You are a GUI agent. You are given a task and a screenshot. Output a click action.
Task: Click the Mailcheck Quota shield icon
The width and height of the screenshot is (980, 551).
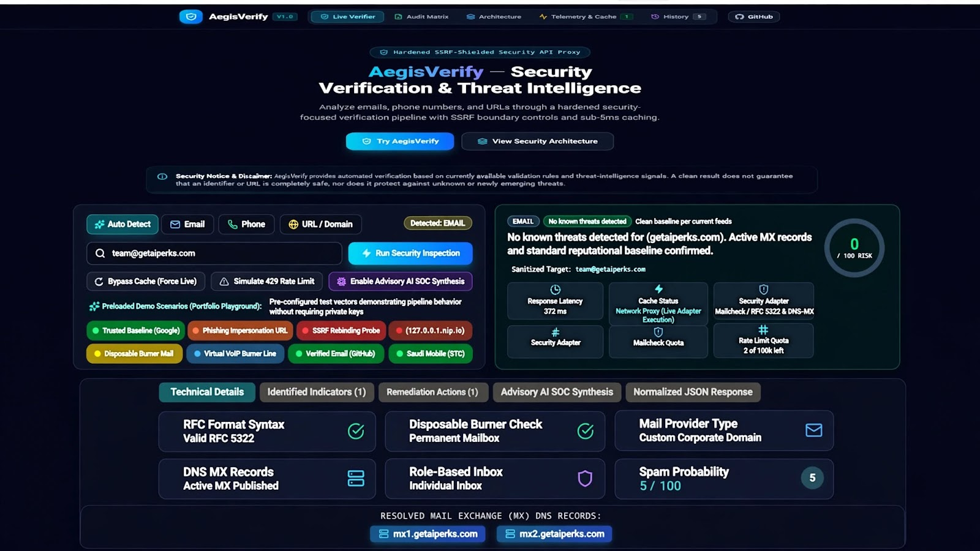point(658,332)
